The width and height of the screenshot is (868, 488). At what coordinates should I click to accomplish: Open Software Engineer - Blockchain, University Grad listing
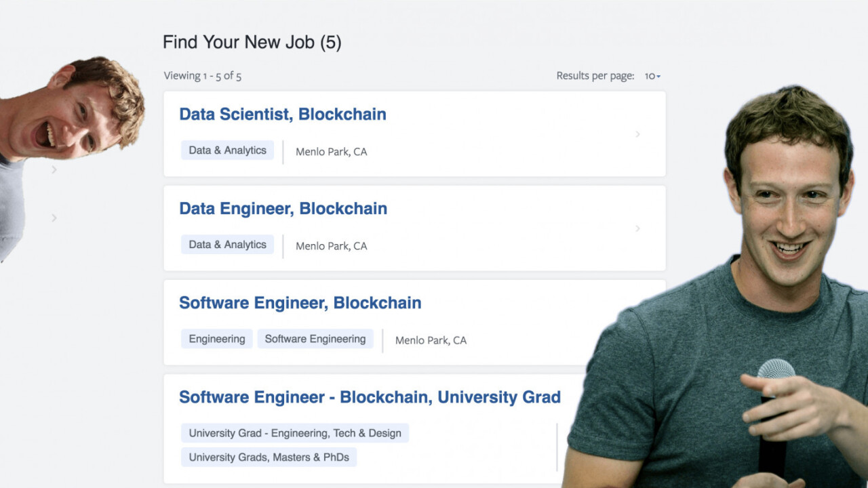point(370,396)
